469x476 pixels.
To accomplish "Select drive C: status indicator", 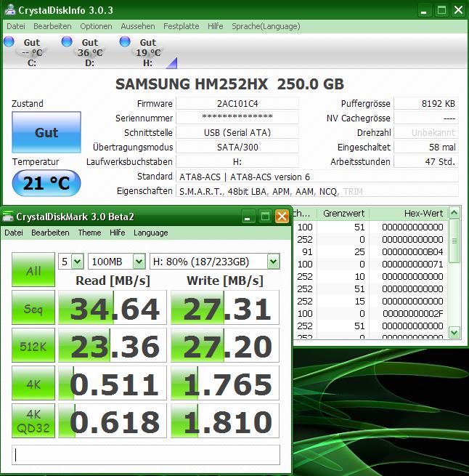I will [26, 52].
